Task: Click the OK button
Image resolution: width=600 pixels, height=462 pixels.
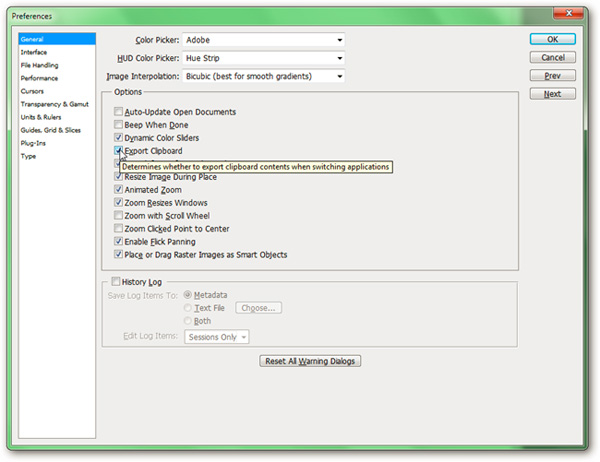Action: tap(552, 40)
